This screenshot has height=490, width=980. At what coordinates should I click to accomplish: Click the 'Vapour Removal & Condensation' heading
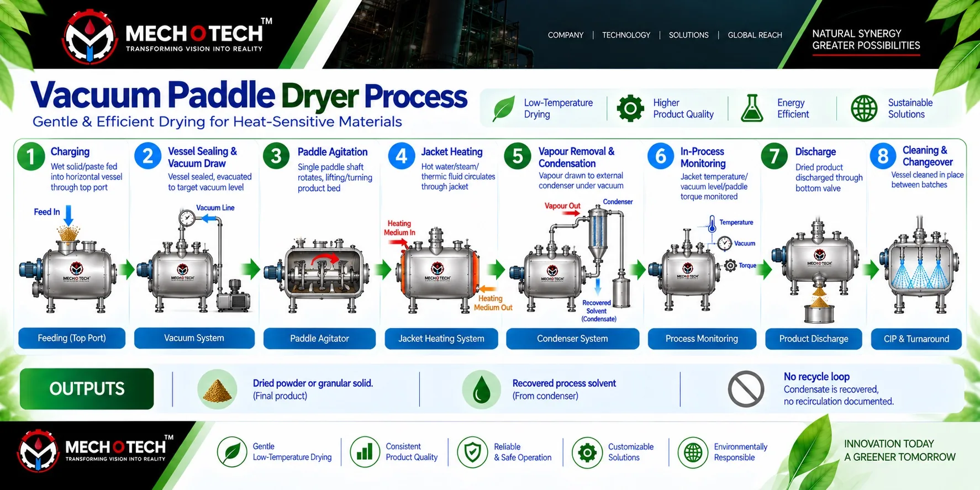[576, 157]
